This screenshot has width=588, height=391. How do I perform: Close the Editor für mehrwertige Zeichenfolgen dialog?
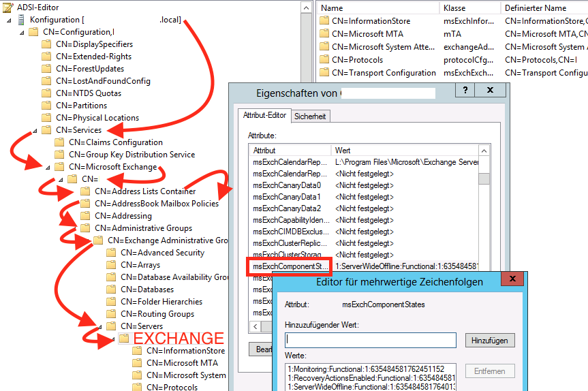pyautogui.click(x=512, y=279)
